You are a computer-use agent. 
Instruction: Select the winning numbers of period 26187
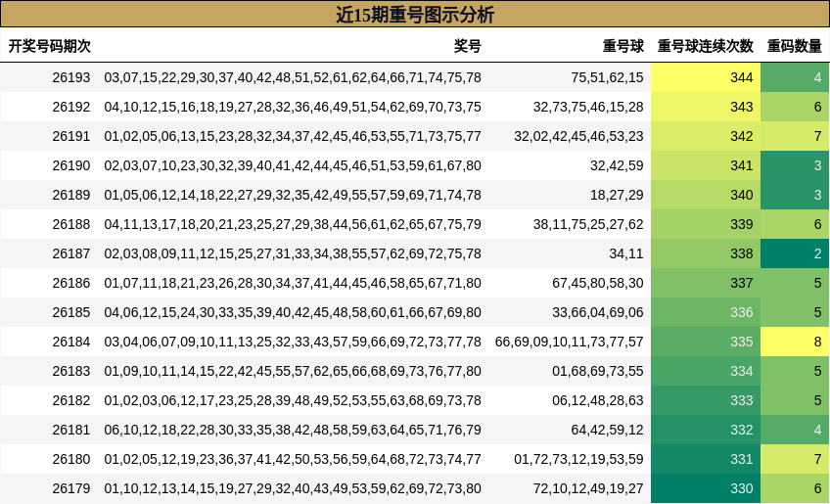293,253
